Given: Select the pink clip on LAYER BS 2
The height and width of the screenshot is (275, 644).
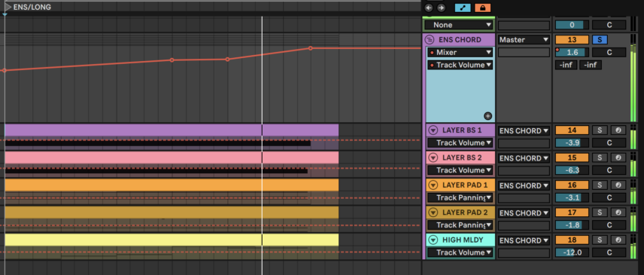Looking at the screenshot, I should pos(172,157).
